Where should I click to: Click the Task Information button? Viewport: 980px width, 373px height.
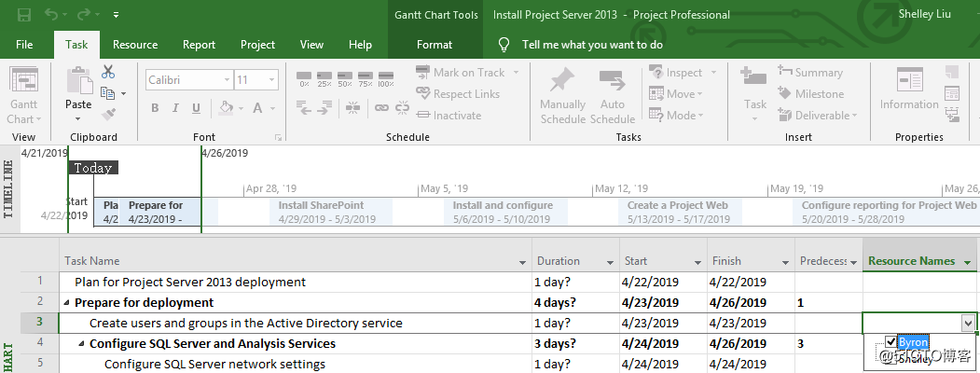click(x=909, y=90)
